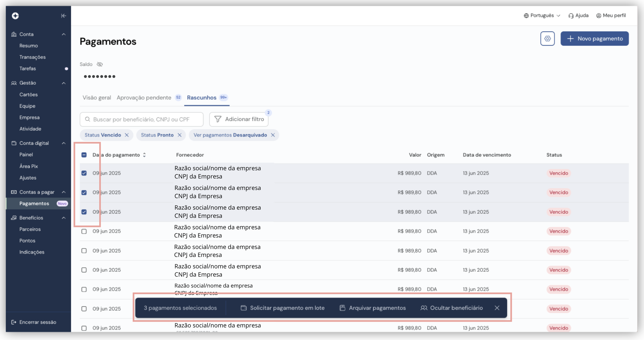Focus the beneficiary search field

coord(141,119)
